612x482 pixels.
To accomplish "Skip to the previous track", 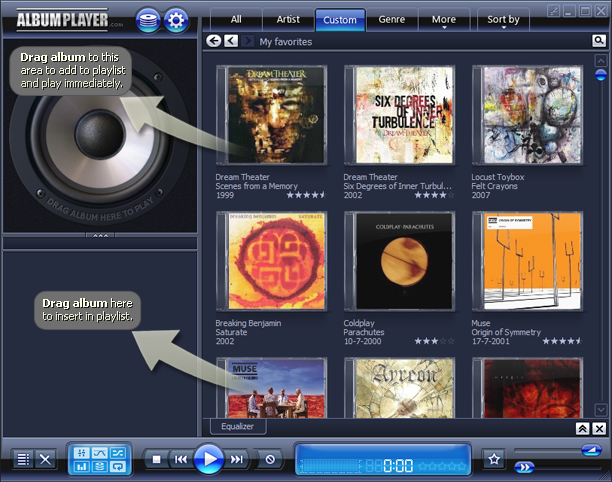I will point(180,459).
